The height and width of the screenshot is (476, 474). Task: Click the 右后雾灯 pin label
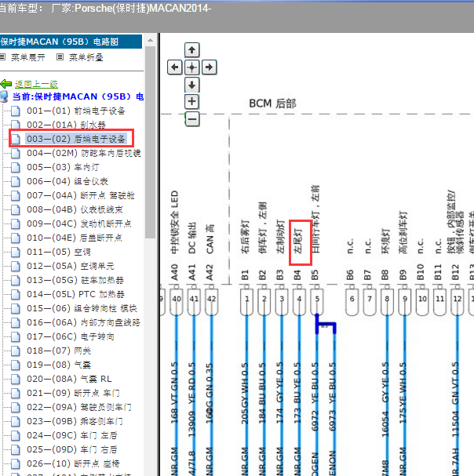(x=245, y=237)
